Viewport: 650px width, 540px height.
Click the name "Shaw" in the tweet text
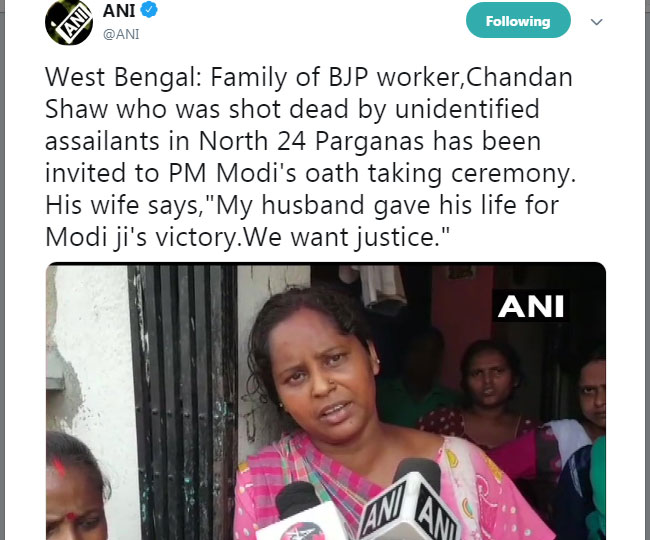(x=75, y=109)
